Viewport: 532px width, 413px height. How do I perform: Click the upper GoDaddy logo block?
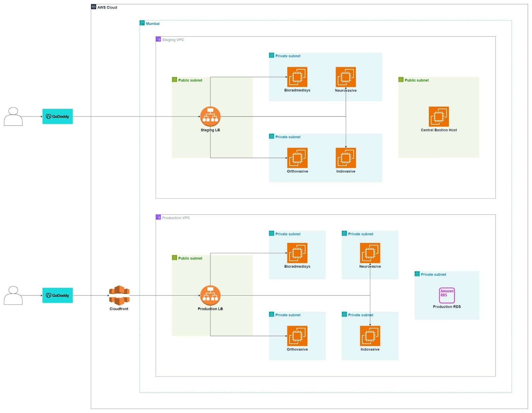coord(57,116)
